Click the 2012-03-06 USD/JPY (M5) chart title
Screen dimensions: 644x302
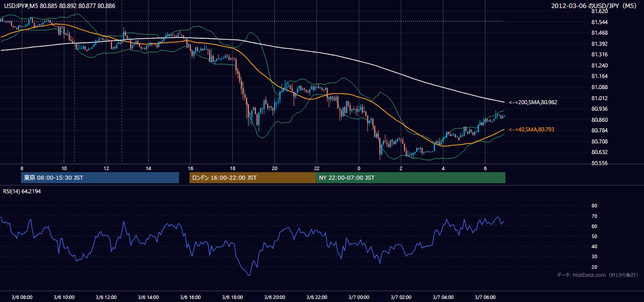pos(595,6)
